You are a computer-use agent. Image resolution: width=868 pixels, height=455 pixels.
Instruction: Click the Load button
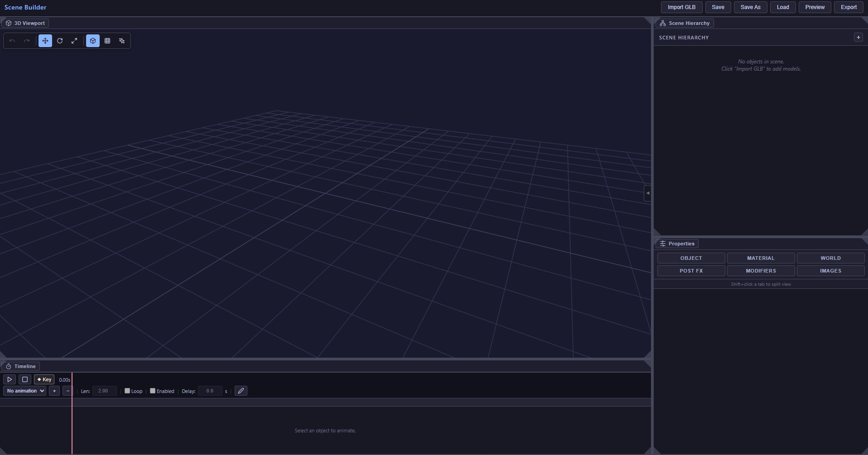pos(783,7)
